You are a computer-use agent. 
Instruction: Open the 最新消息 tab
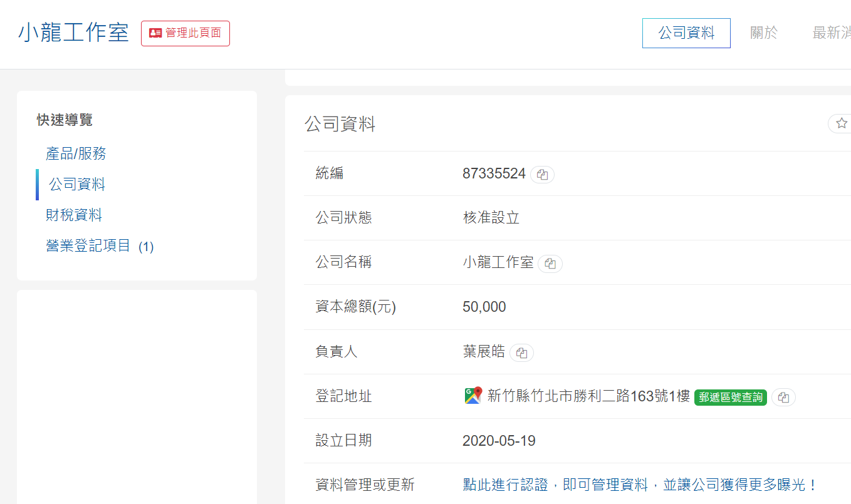pyautogui.click(x=831, y=33)
